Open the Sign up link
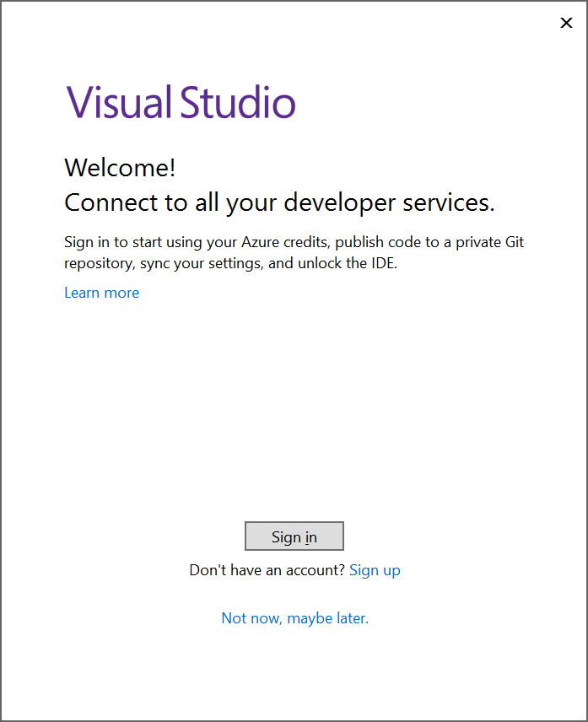 pos(375,570)
